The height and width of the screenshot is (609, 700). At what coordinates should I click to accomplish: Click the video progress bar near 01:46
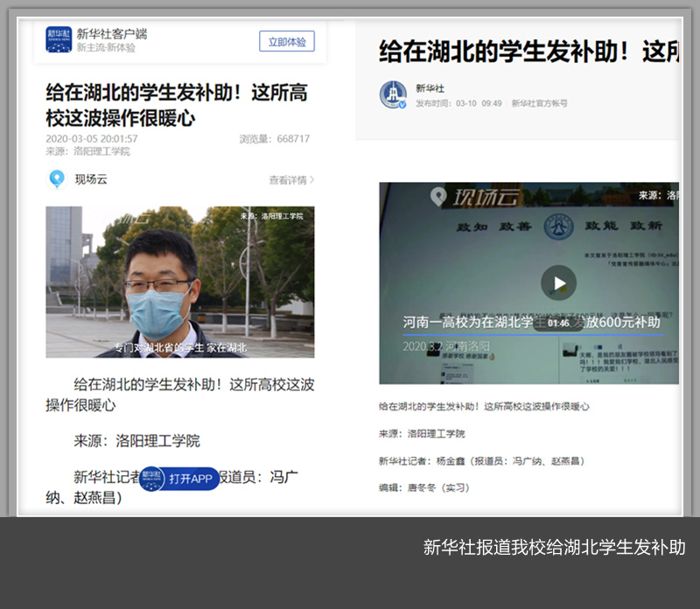point(525,333)
